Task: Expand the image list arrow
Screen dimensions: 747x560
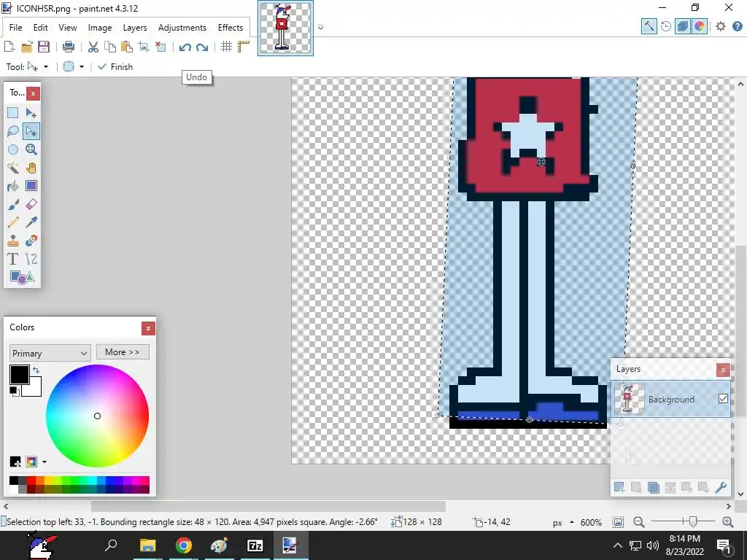Action: [321, 27]
